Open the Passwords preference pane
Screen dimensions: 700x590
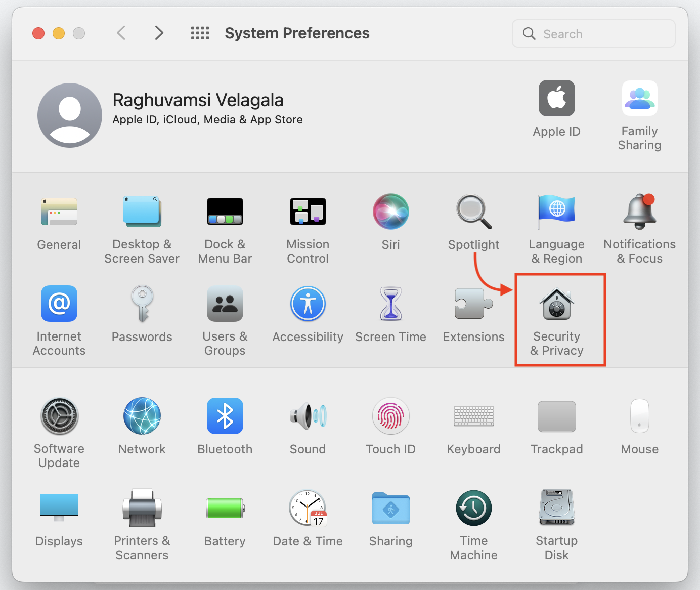142,314
